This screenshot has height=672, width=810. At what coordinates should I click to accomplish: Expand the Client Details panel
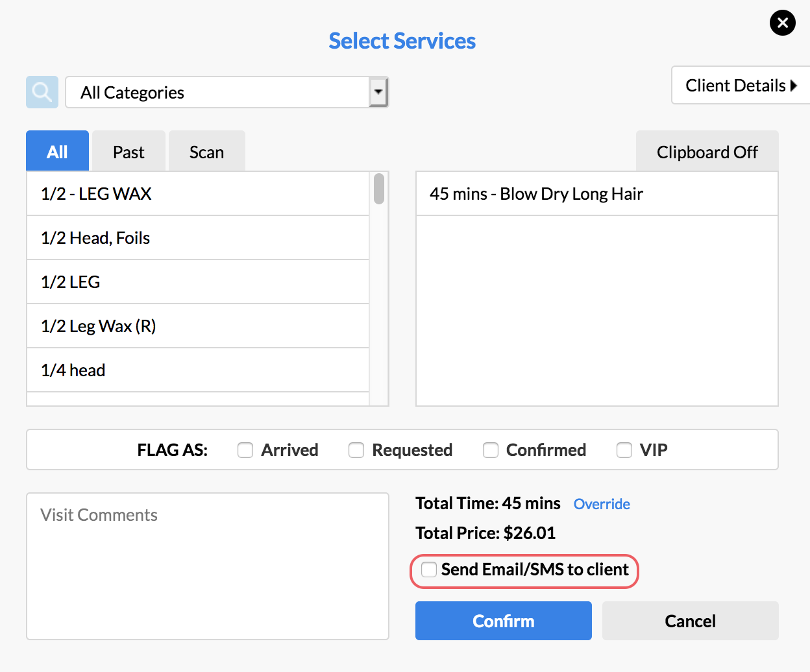pos(740,86)
